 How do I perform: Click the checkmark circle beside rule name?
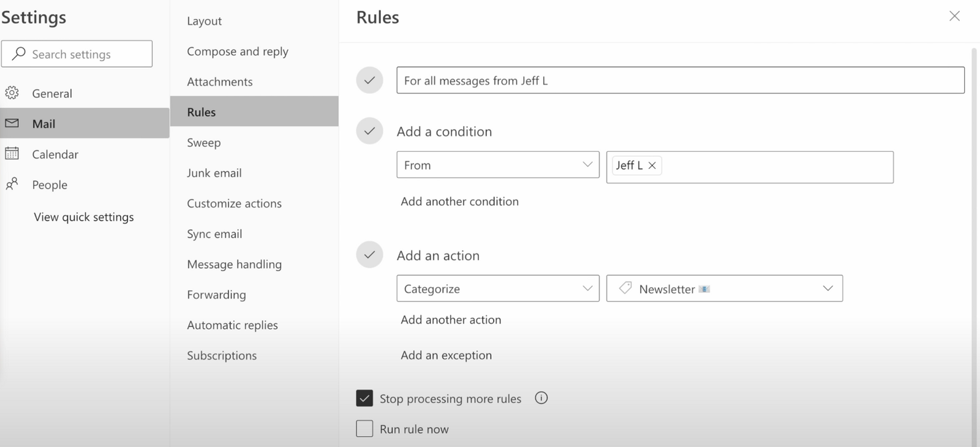[x=369, y=80]
